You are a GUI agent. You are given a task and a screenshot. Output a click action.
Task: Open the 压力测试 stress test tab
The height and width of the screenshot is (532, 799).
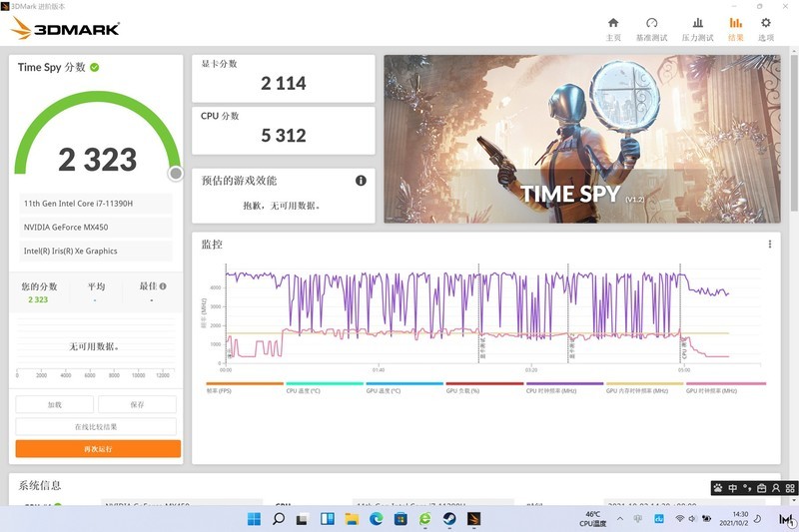point(697,29)
